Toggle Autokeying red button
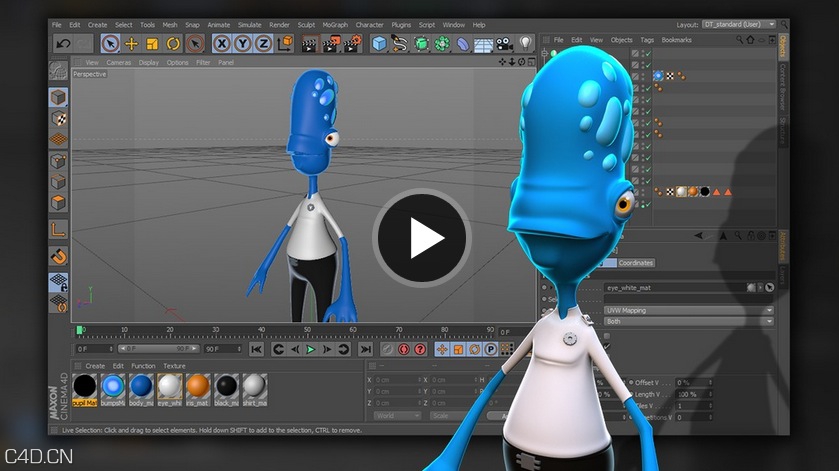This screenshot has width=839, height=471. (404, 350)
